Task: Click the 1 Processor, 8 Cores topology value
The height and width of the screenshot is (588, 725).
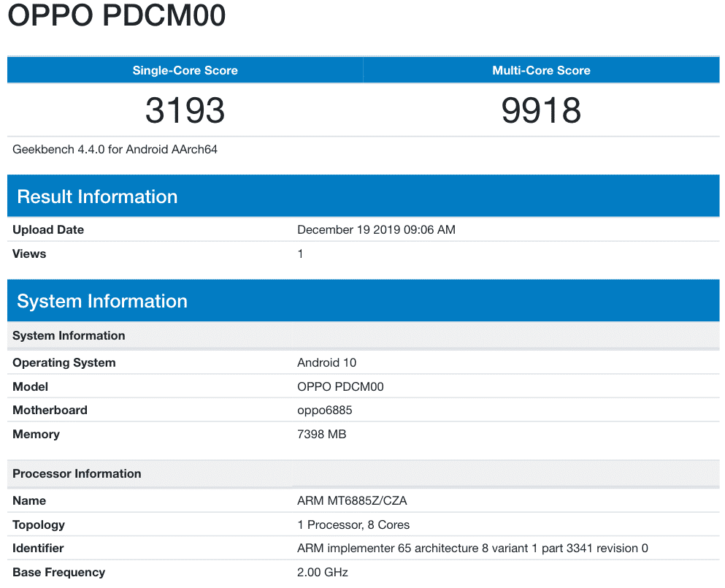Action: pos(353,525)
